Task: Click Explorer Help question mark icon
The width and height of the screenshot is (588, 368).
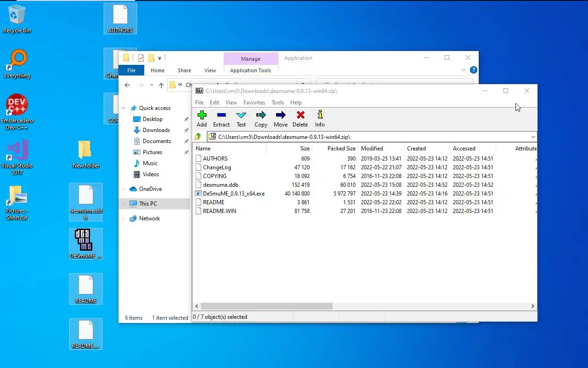Action: [x=474, y=70]
